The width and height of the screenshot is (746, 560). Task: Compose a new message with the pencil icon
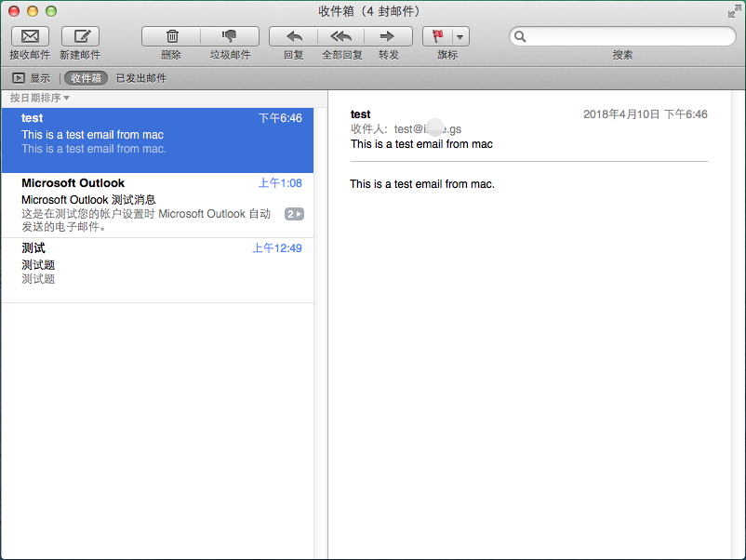point(80,36)
